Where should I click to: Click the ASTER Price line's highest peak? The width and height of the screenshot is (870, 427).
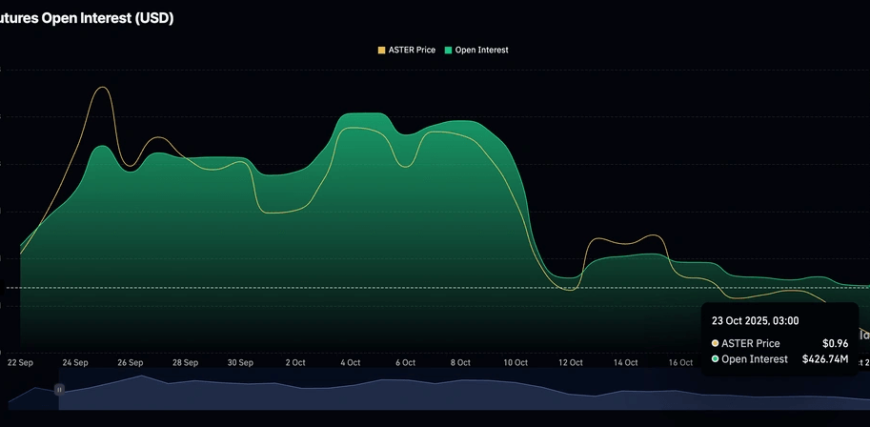coord(101,88)
